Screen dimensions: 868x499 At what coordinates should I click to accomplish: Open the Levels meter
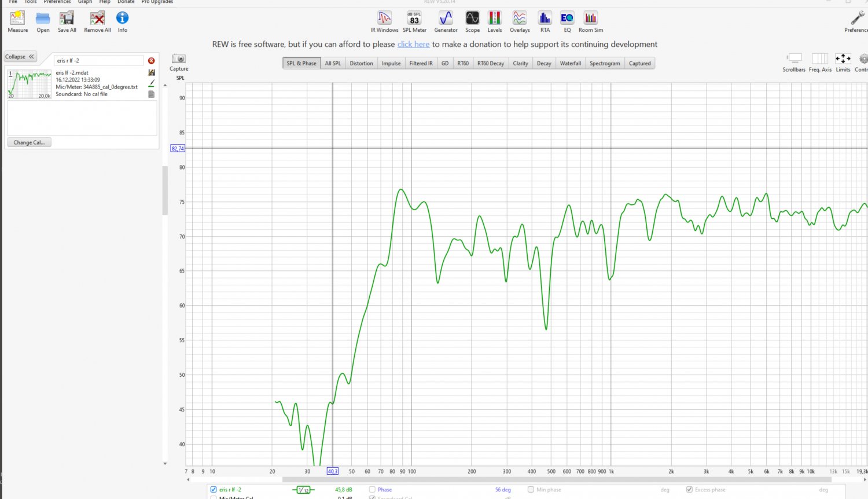(x=495, y=22)
